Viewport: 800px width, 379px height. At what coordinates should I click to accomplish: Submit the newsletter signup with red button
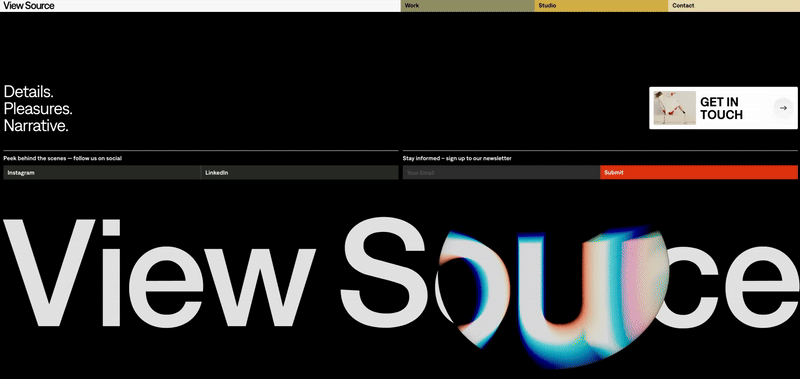pos(699,172)
